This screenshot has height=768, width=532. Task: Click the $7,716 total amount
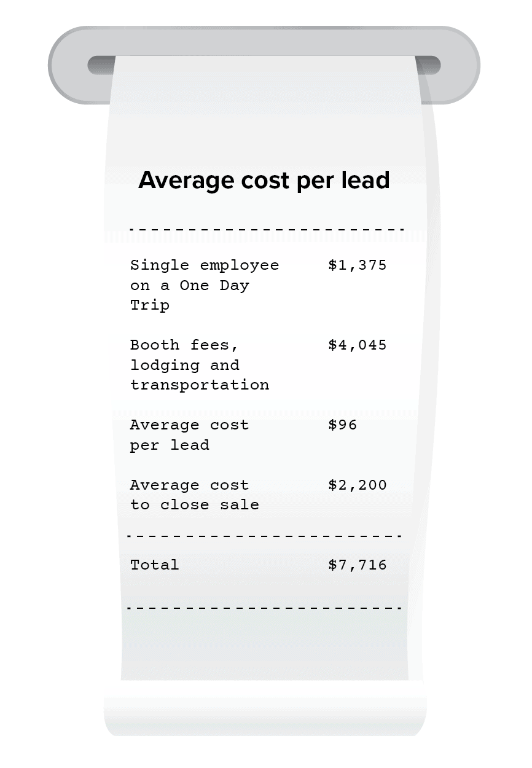(357, 565)
